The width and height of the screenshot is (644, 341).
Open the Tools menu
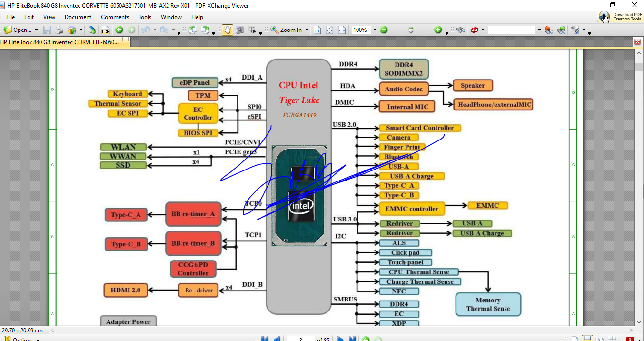coord(145,17)
